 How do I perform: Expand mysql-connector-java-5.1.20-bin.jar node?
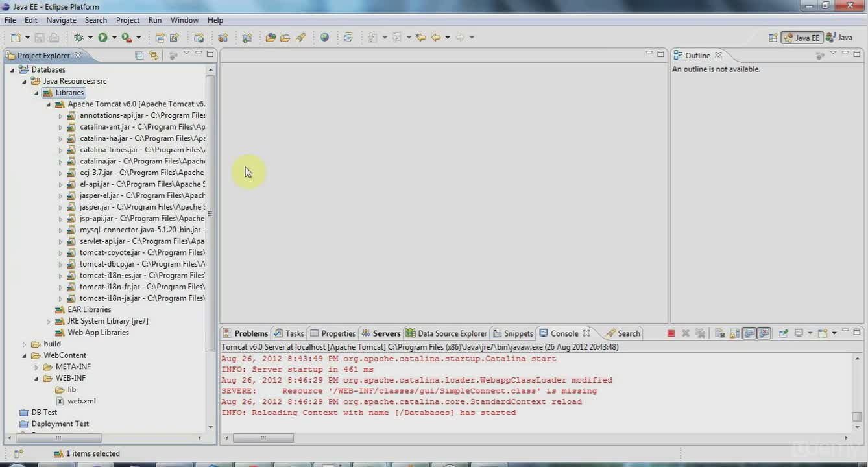click(x=61, y=230)
